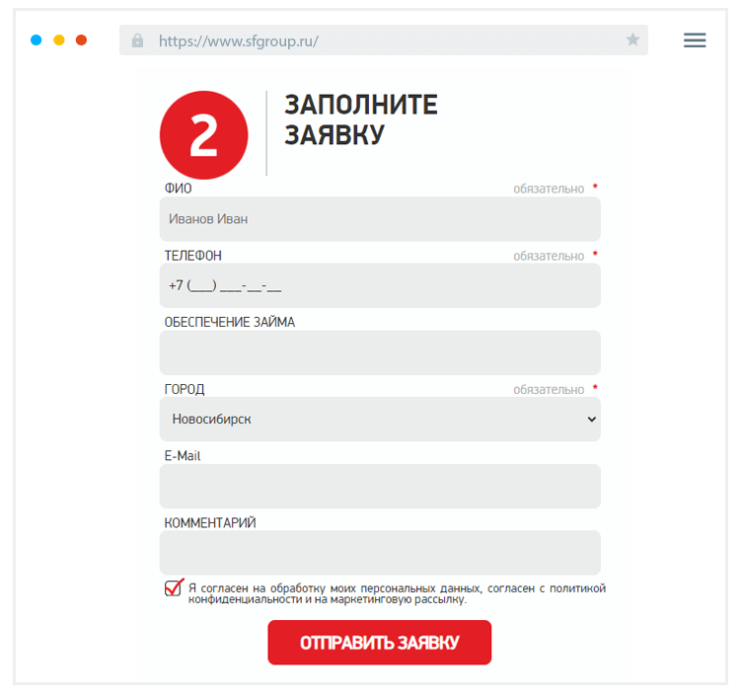Click the dropdown arrow beside Новосибирск
This screenshot has width=741, height=700.
tap(591, 419)
